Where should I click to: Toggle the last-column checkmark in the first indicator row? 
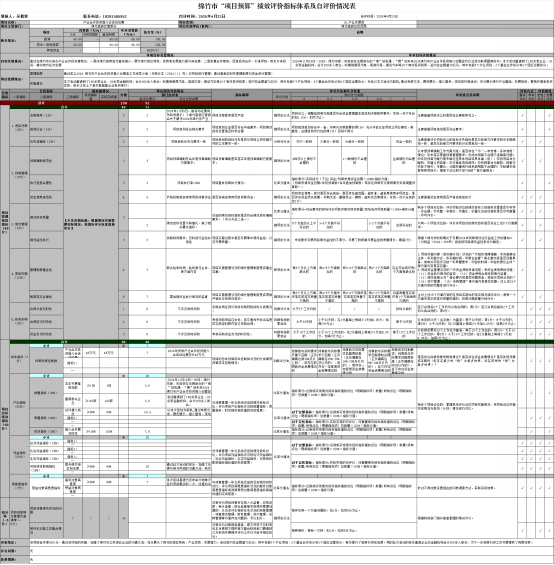point(549,115)
